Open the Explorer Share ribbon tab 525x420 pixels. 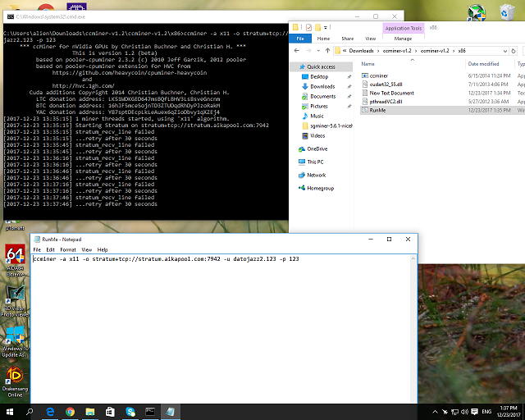[347, 39]
